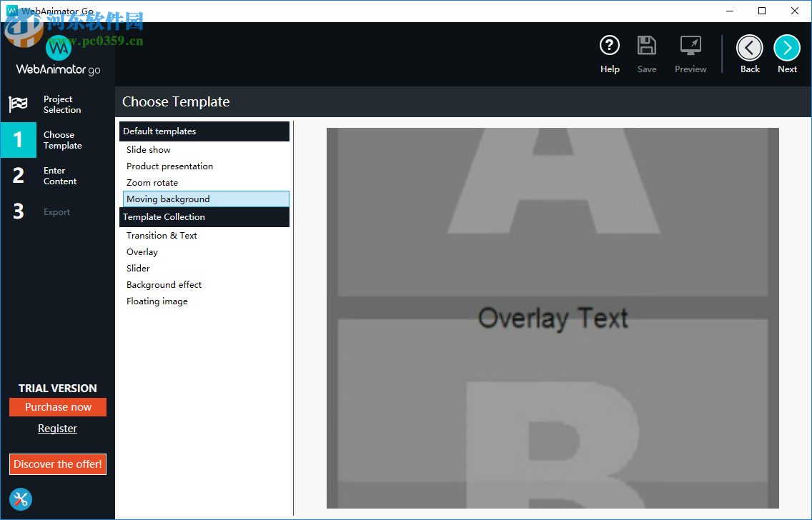Screen dimensions: 812x520
Task: Select the Moving background template
Action: coord(206,199)
